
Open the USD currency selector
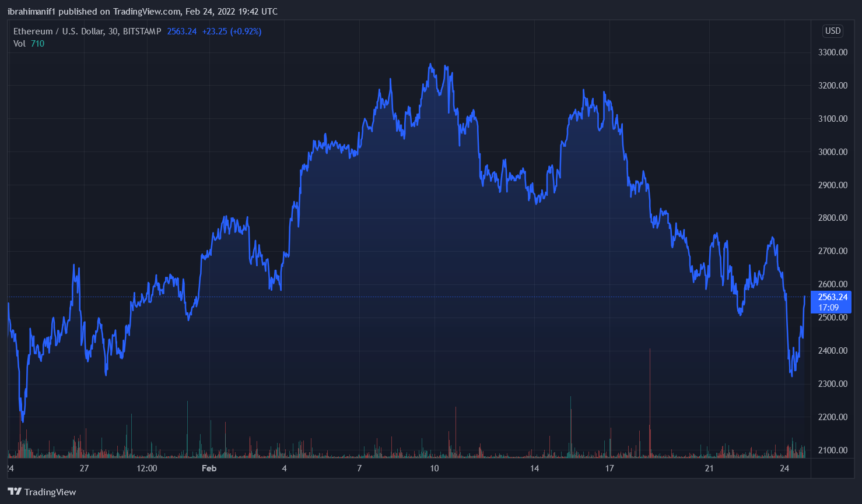point(832,31)
